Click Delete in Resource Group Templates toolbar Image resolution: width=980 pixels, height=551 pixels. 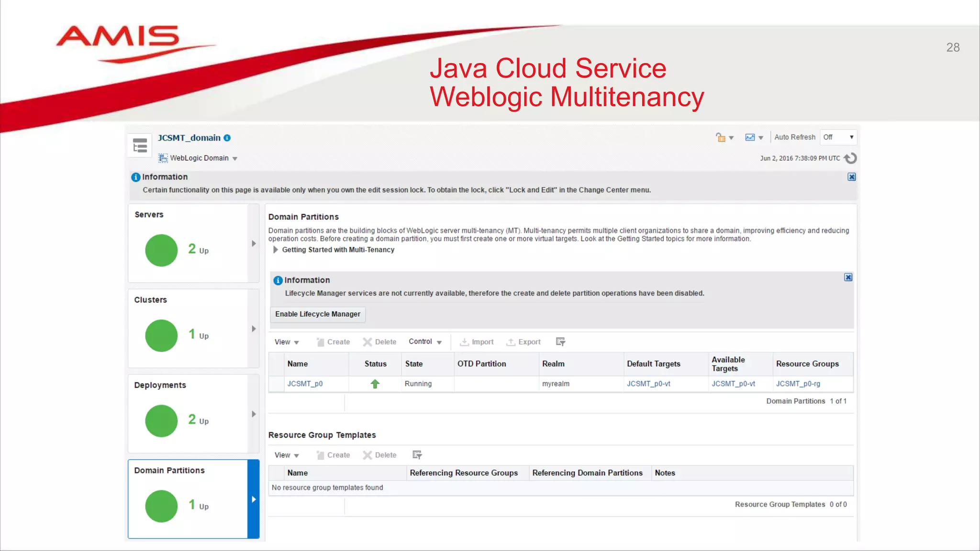(x=380, y=455)
